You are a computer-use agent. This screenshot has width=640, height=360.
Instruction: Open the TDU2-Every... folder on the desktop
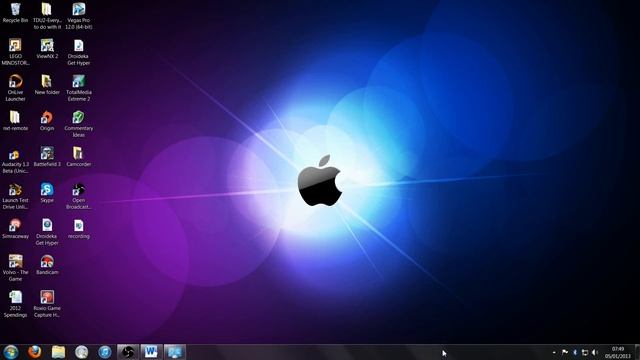tap(47, 16)
